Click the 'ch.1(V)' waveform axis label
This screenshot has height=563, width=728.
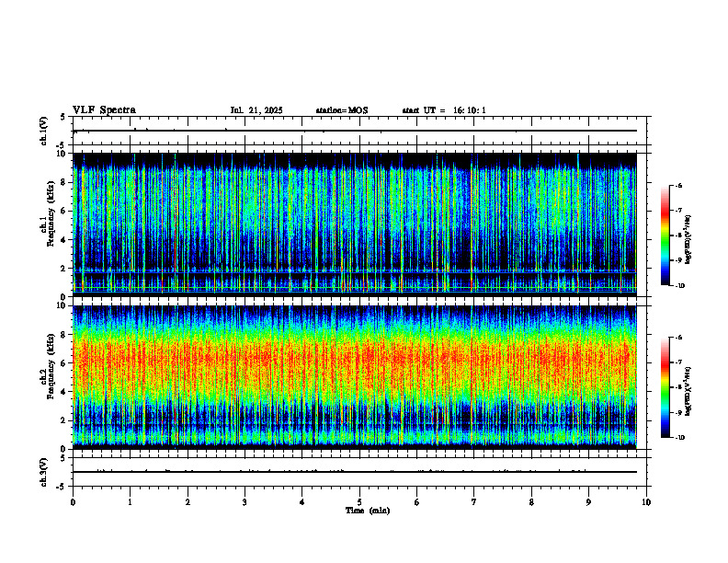click(44, 131)
